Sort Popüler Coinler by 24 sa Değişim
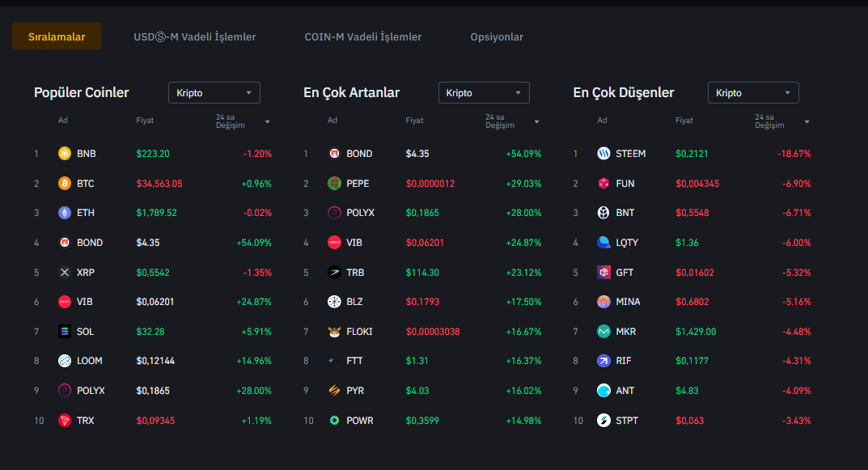This screenshot has width=868, height=470. click(x=267, y=122)
